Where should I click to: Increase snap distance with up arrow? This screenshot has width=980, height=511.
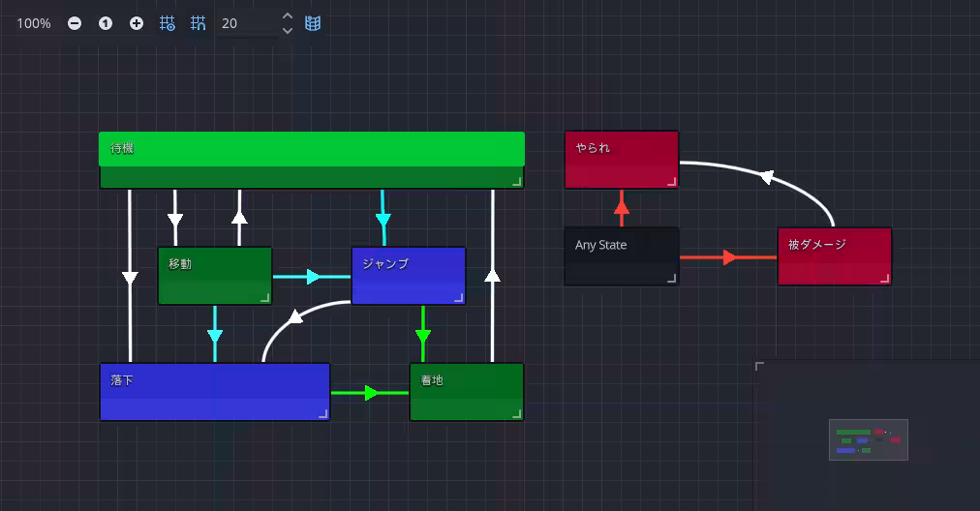pos(287,16)
